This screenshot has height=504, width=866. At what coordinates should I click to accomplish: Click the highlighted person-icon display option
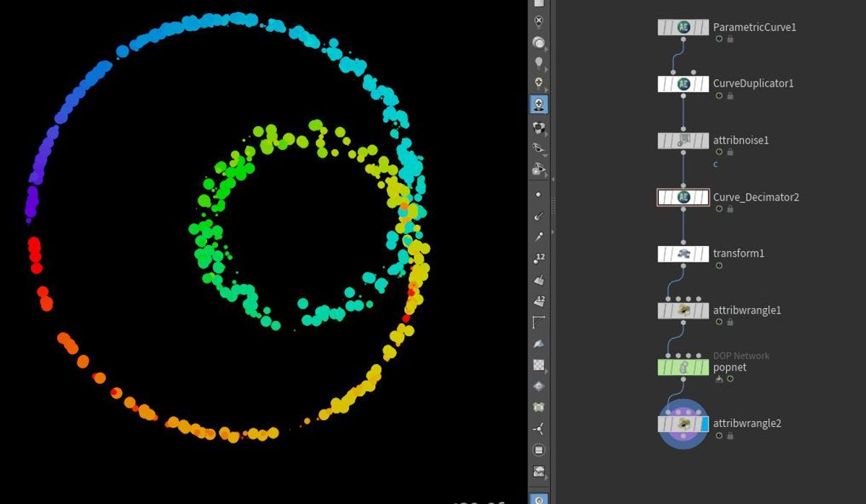538,105
